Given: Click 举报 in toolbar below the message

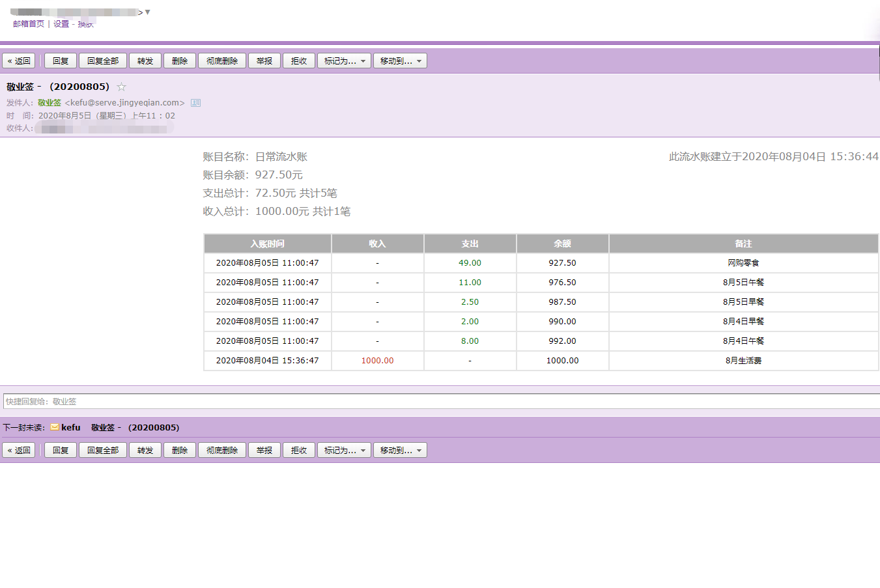Looking at the screenshot, I should click(264, 450).
